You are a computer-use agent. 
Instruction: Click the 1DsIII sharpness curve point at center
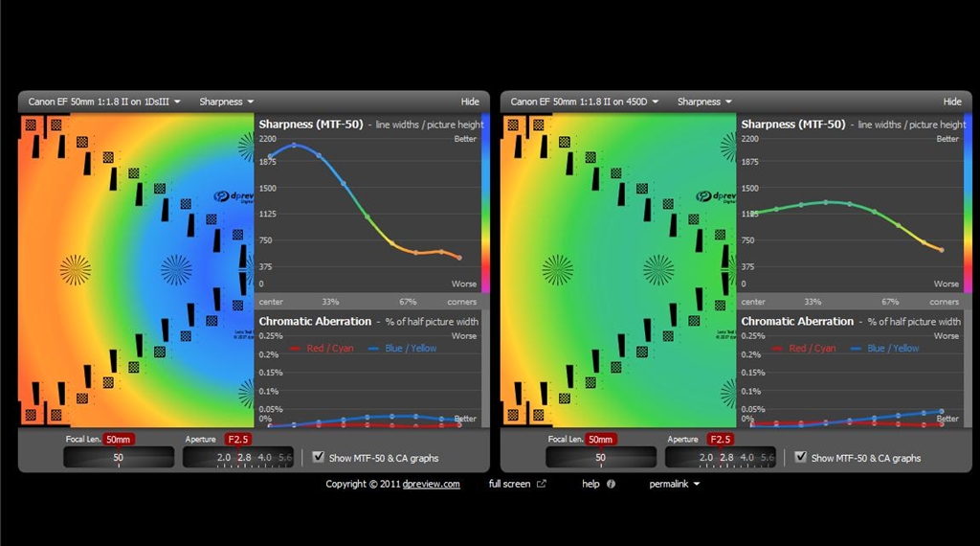(x=270, y=156)
